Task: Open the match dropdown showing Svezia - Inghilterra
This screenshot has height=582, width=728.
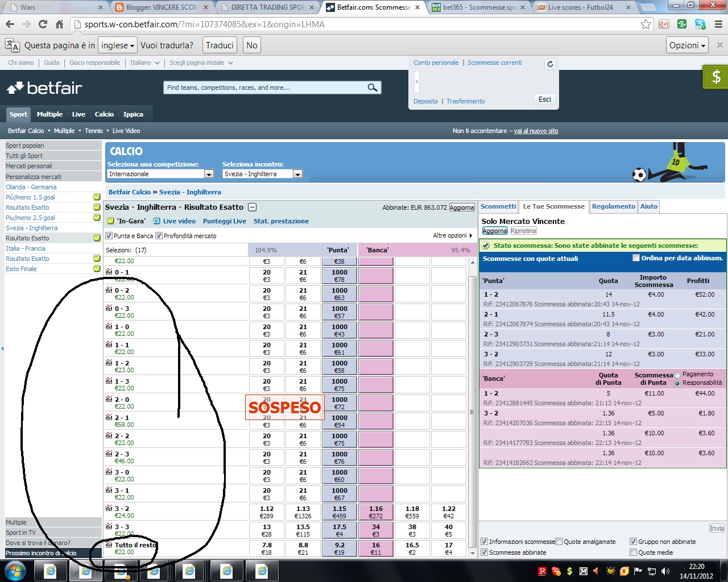Action: [x=262, y=174]
